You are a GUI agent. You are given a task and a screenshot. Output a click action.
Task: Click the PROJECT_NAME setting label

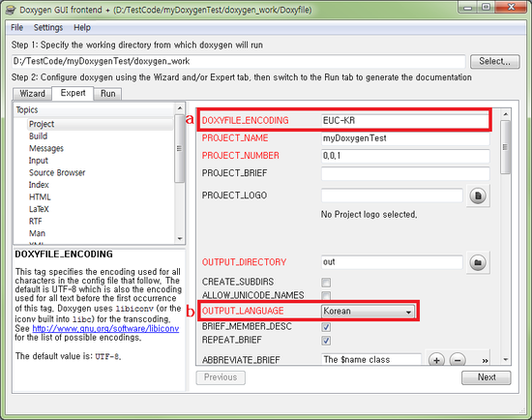(235, 138)
